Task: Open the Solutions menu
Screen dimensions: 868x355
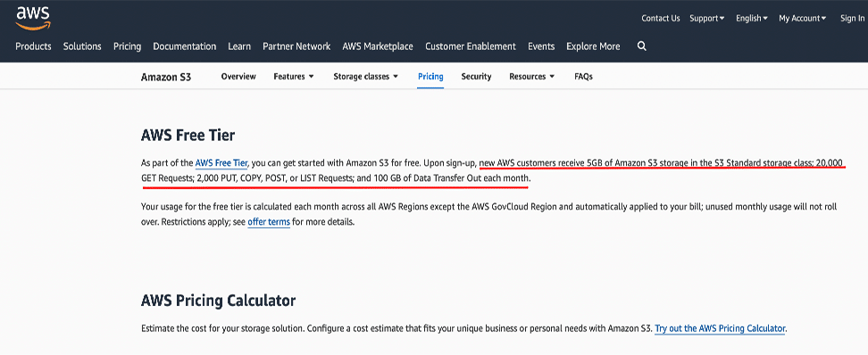Action: click(82, 46)
